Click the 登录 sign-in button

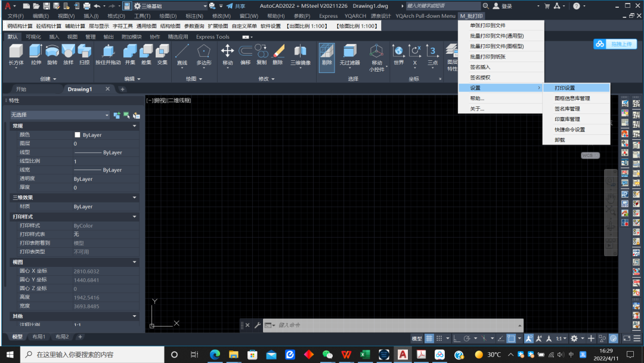pos(506,6)
